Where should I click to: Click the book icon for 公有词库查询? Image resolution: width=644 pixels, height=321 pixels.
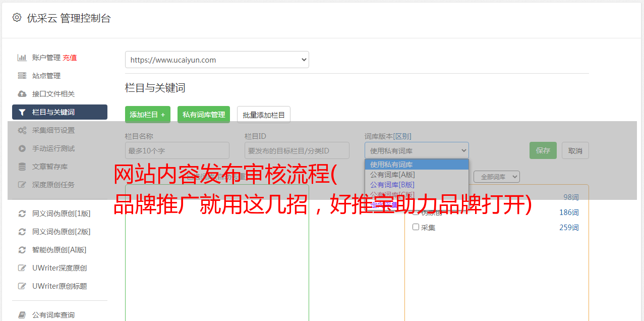[x=22, y=315]
